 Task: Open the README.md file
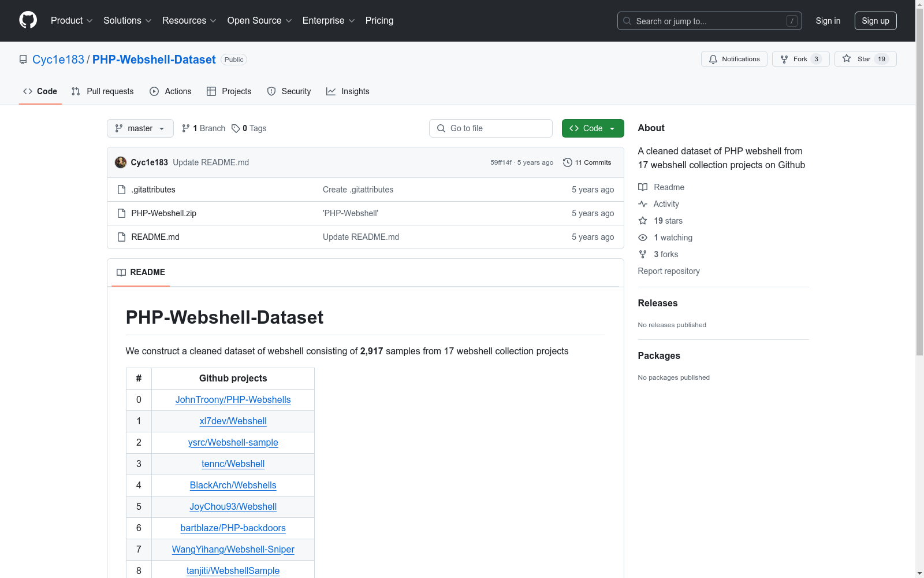(x=155, y=237)
